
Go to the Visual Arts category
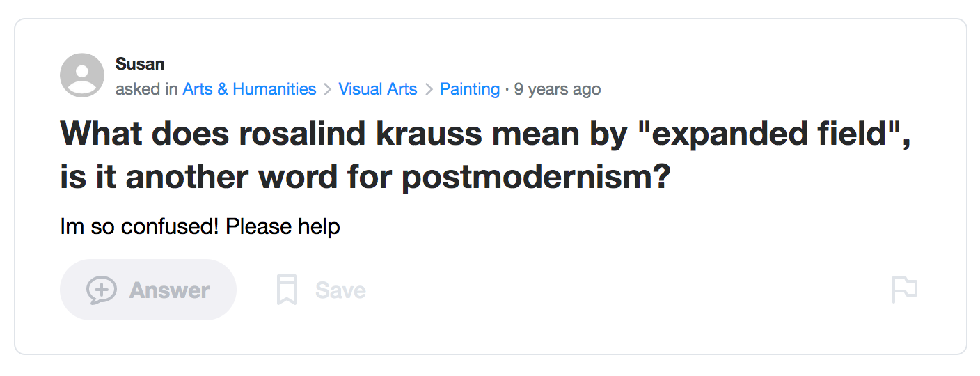coord(378,89)
